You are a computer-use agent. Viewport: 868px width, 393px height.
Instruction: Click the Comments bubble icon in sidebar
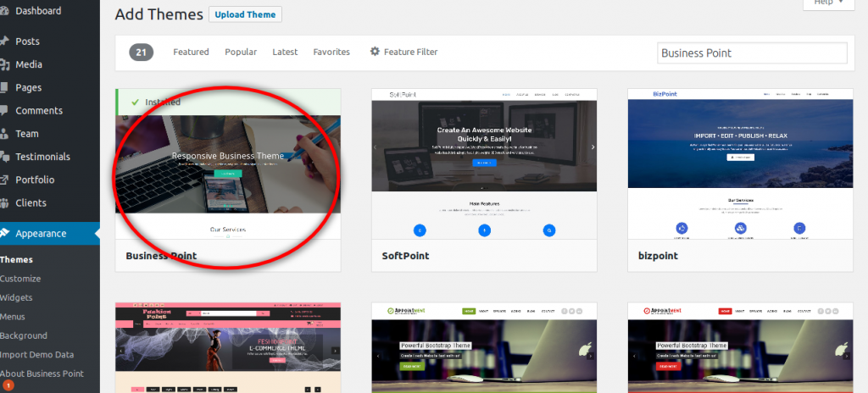[4, 110]
